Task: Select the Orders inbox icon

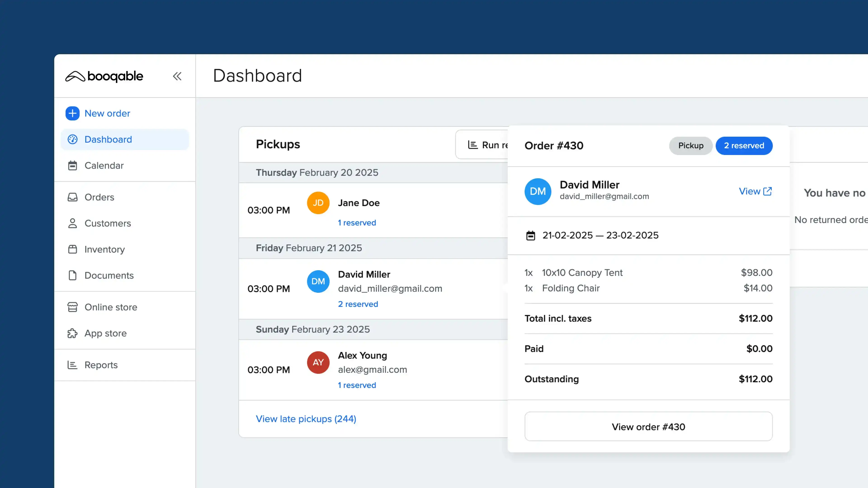Action: (72, 197)
